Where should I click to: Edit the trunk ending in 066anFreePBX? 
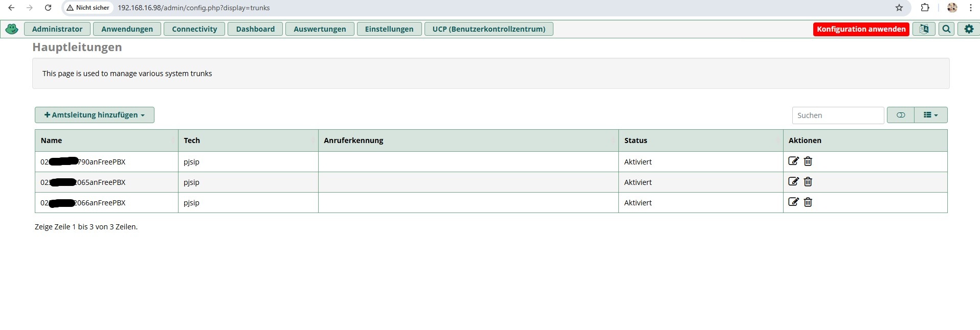793,202
